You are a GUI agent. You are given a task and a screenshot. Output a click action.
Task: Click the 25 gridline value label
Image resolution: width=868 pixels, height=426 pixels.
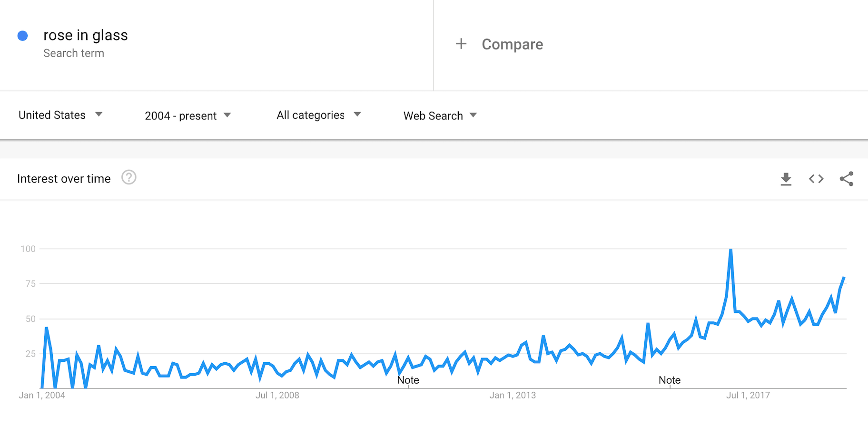click(x=31, y=354)
